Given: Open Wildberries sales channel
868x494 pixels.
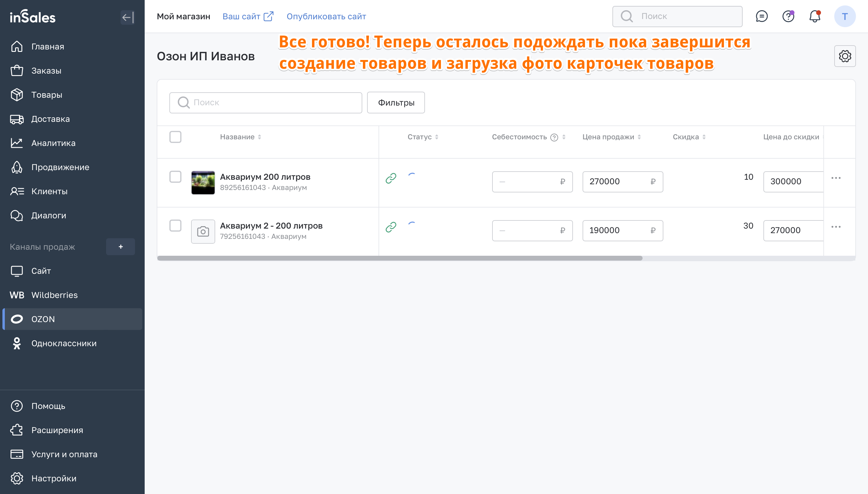Looking at the screenshot, I should 54,295.
